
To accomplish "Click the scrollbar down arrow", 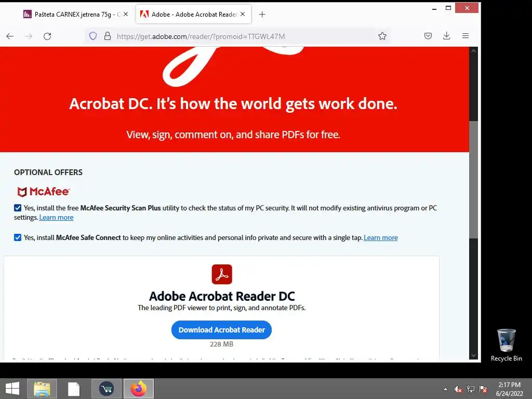I will tap(473, 355).
